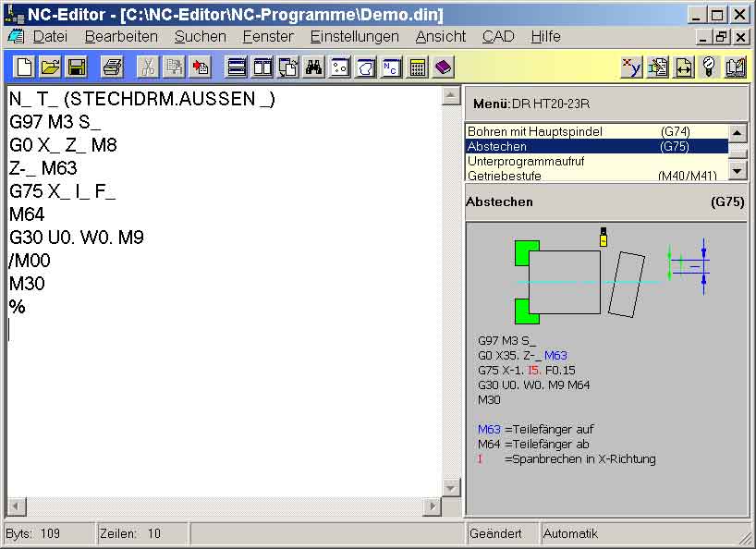This screenshot has height=549, width=756.
Task: Open the Einstellungen menu
Action: tap(354, 37)
